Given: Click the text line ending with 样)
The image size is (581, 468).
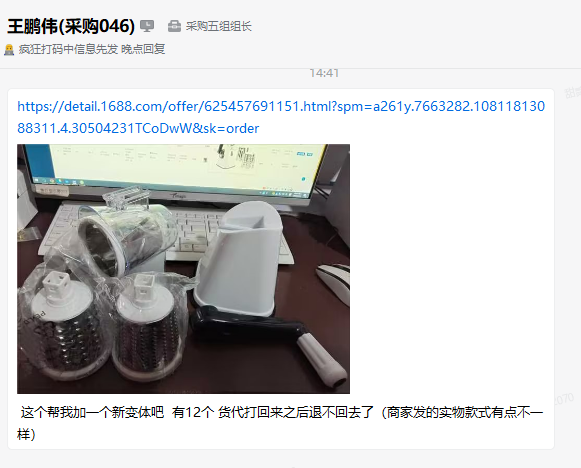Looking at the screenshot, I should (x=26, y=434).
